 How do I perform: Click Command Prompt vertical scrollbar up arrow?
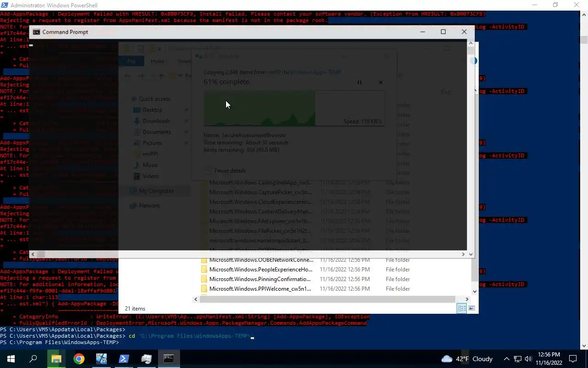[x=471, y=43]
